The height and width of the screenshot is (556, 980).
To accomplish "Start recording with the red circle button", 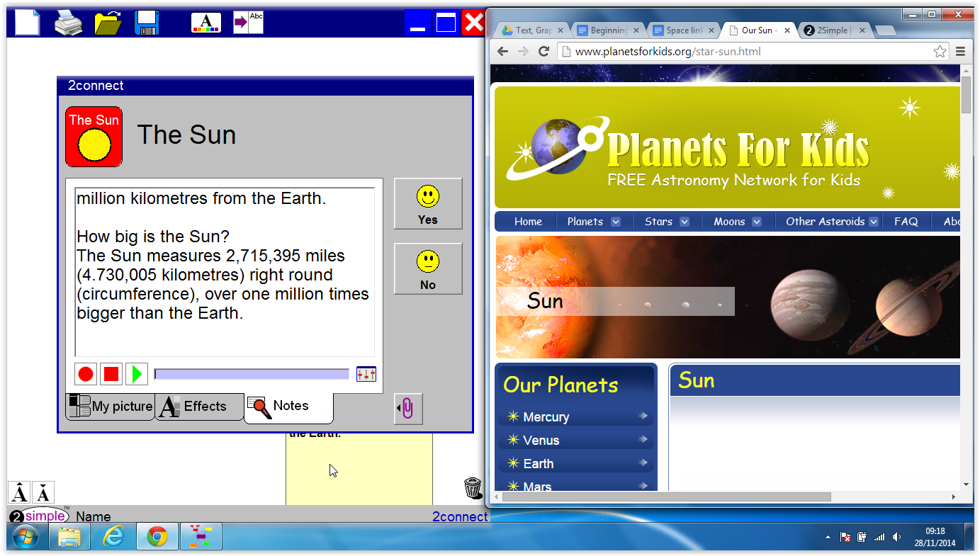I will (86, 374).
